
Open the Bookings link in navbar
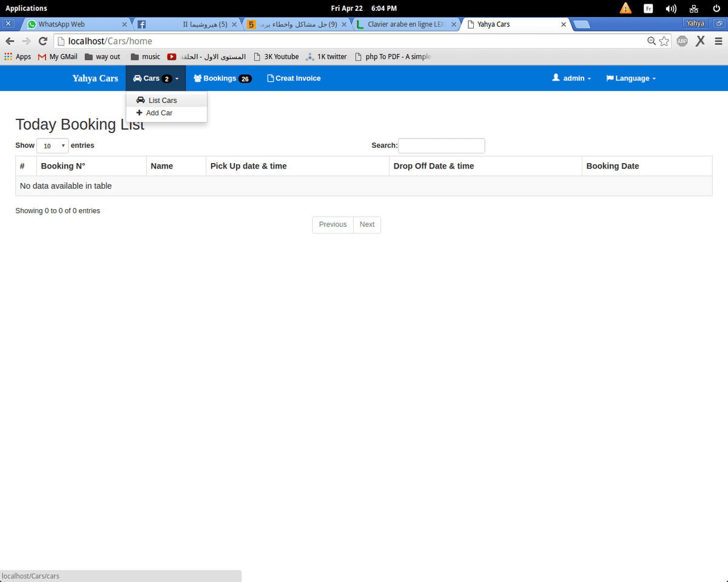pos(222,78)
